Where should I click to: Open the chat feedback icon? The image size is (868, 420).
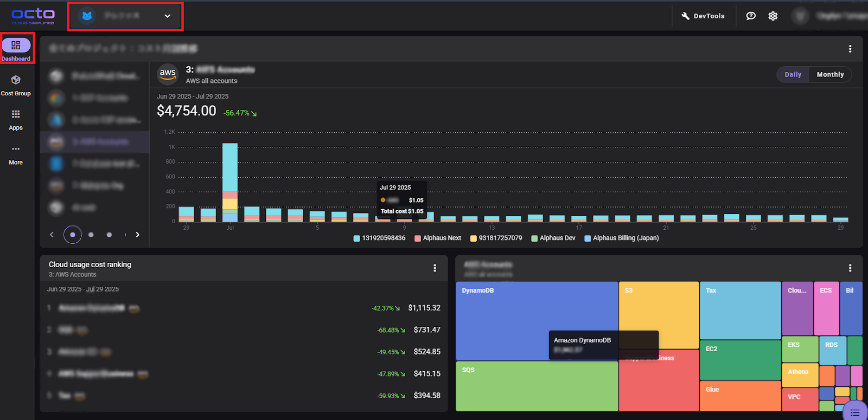(751, 16)
